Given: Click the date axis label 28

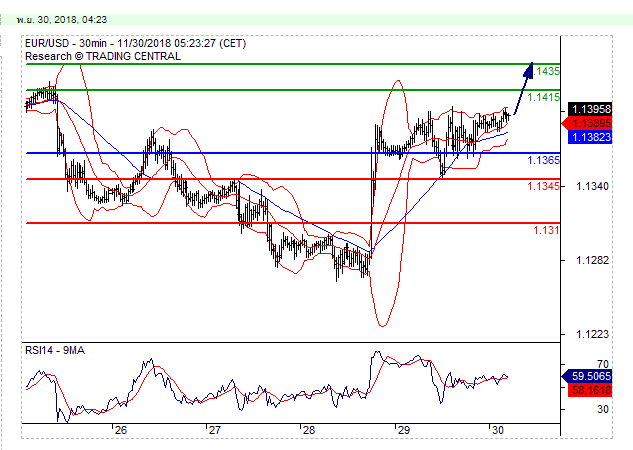Looking at the screenshot, I should 309,430.
